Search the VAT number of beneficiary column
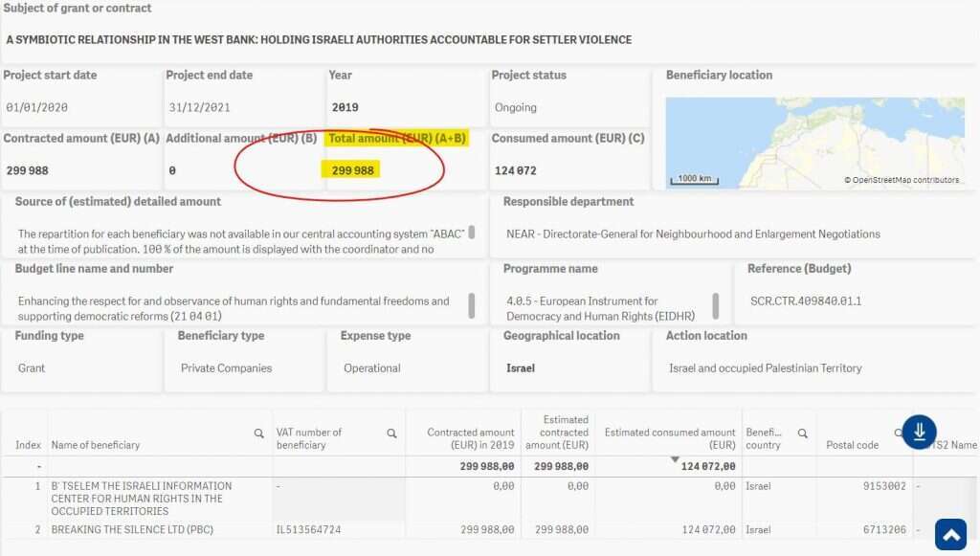 point(391,434)
